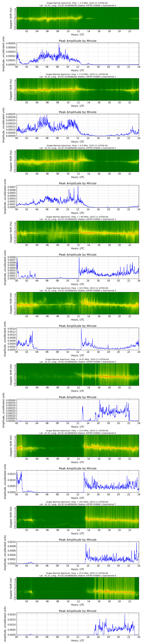Click the station line ending 'Subchannel 5'

[x=78, y=362]
